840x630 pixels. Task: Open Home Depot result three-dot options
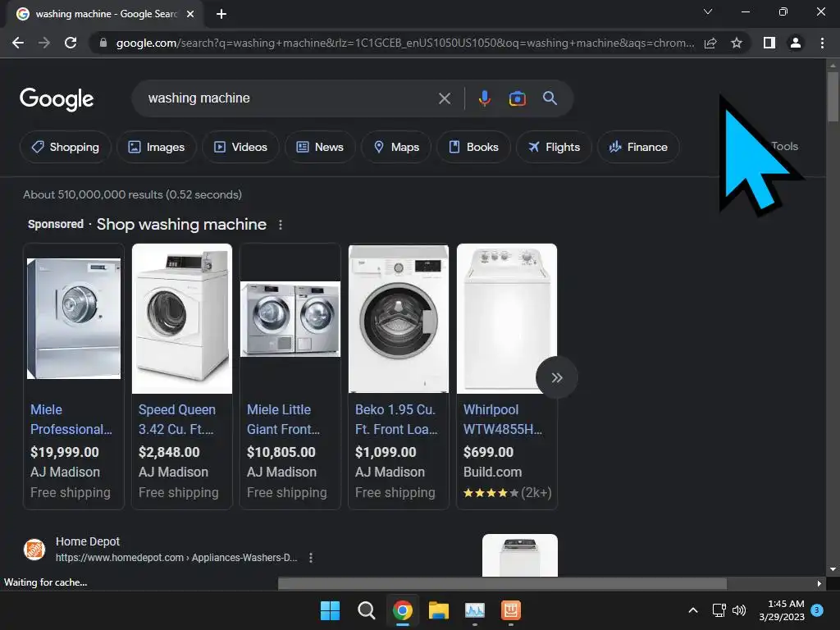coord(311,558)
